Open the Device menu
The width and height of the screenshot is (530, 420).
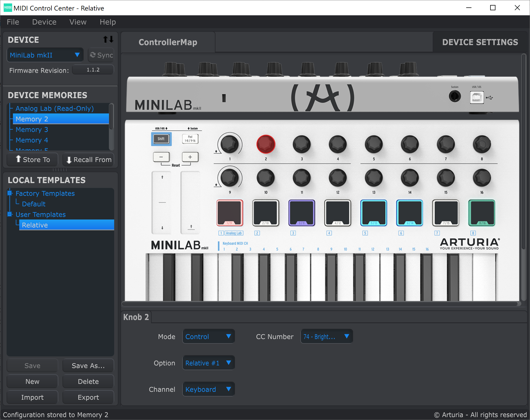(44, 22)
